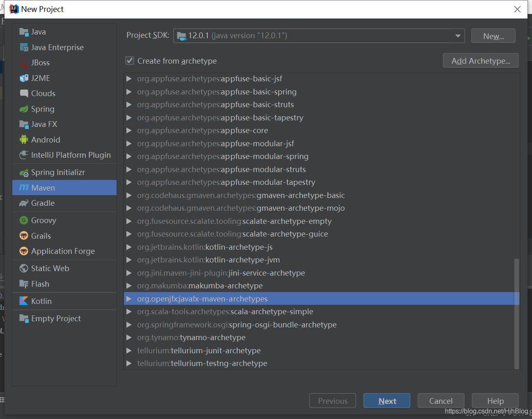Screen dimensions: 532x419
Task: Select makumba-archetype row
Action: point(321,285)
